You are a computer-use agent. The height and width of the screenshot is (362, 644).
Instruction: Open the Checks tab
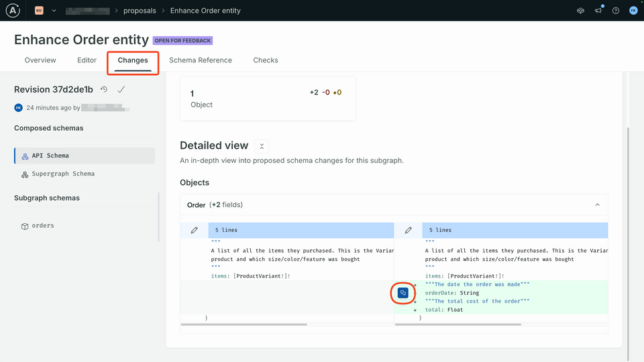coord(266,60)
